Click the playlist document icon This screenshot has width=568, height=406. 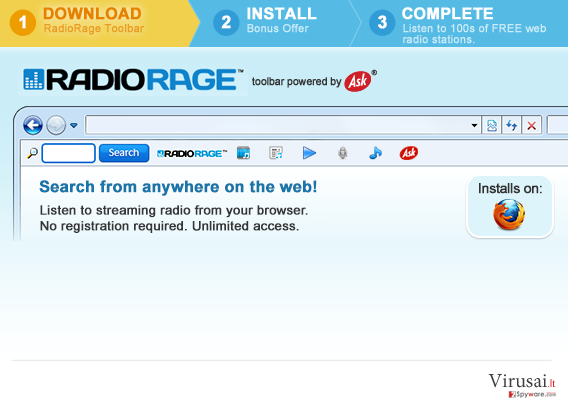[x=276, y=153]
